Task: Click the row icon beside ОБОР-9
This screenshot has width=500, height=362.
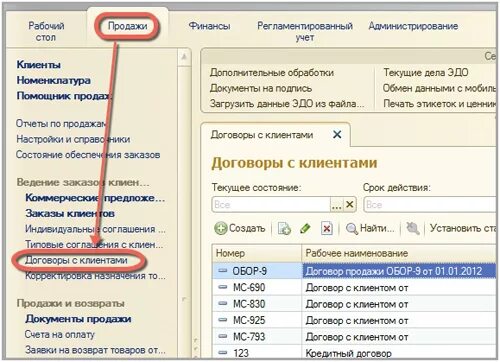Action: click(222, 271)
